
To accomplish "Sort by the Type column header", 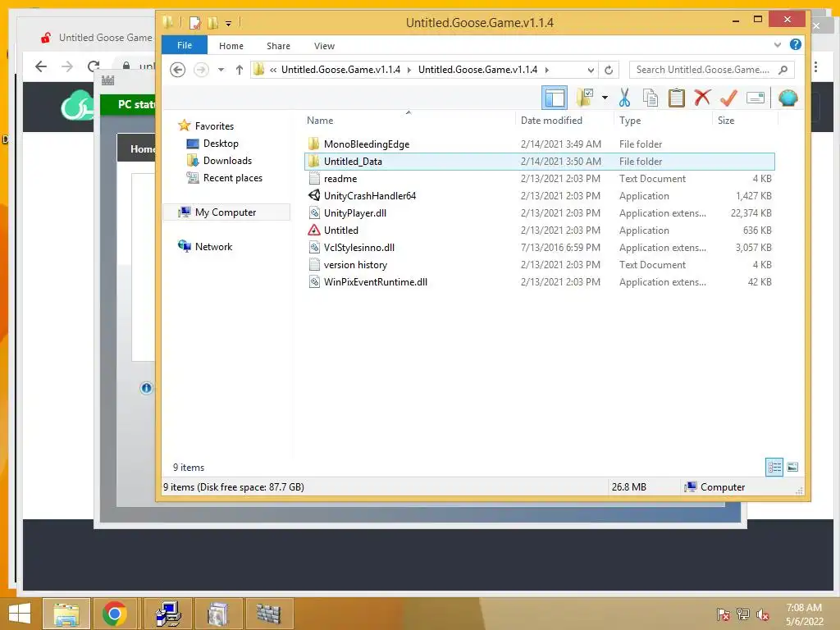I will (x=630, y=121).
